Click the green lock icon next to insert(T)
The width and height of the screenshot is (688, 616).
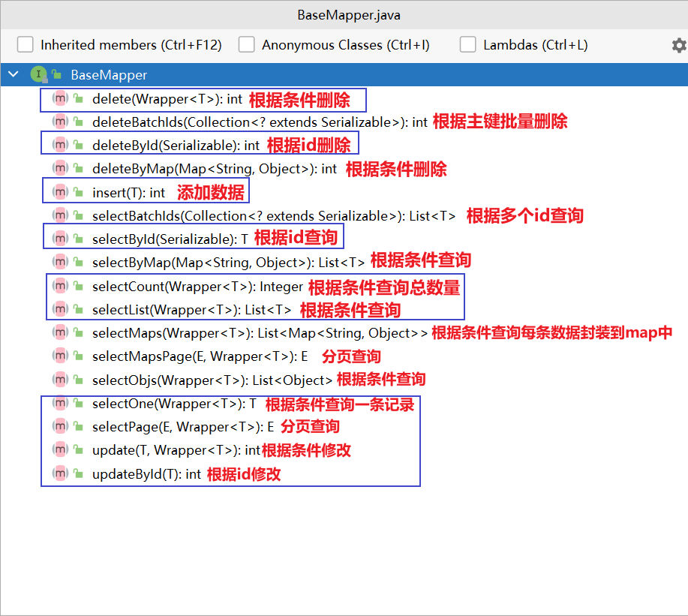click(x=78, y=192)
